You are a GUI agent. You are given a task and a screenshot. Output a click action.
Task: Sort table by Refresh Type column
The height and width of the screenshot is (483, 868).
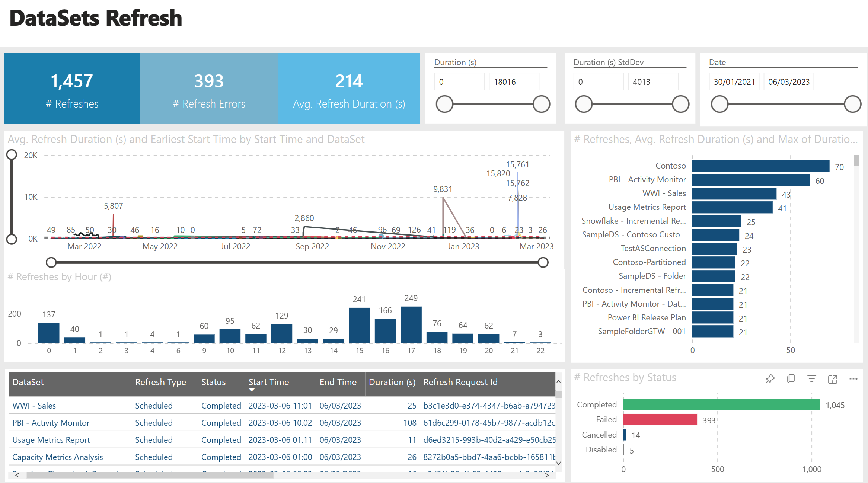click(x=160, y=382)
